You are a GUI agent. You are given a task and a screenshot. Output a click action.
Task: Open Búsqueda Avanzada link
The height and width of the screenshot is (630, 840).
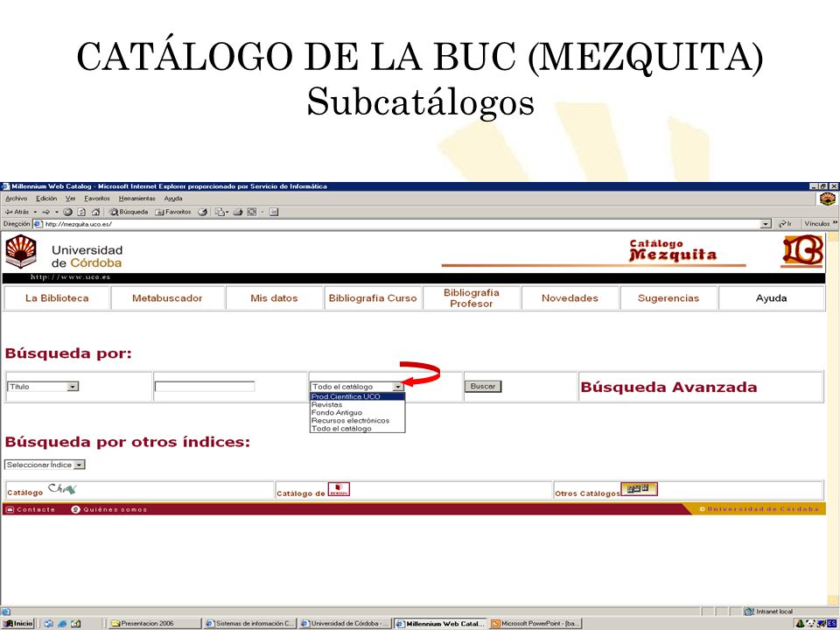click(x=668, y=388)
